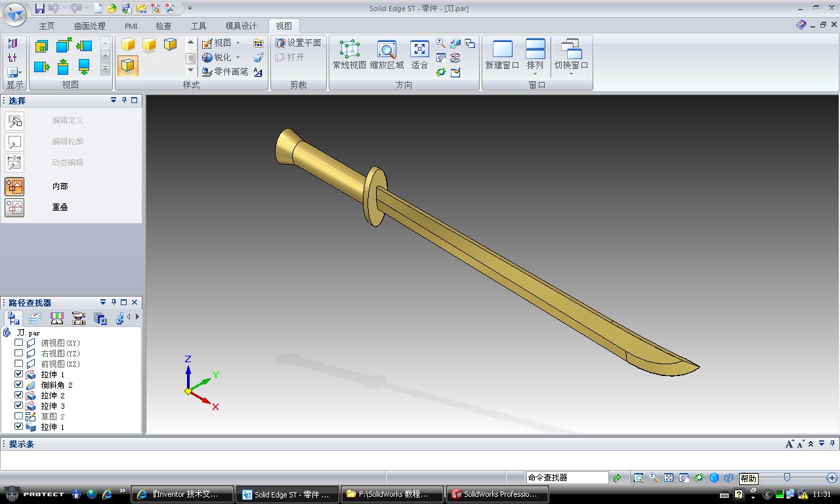Open the color manager grid icon

(258, 43)
